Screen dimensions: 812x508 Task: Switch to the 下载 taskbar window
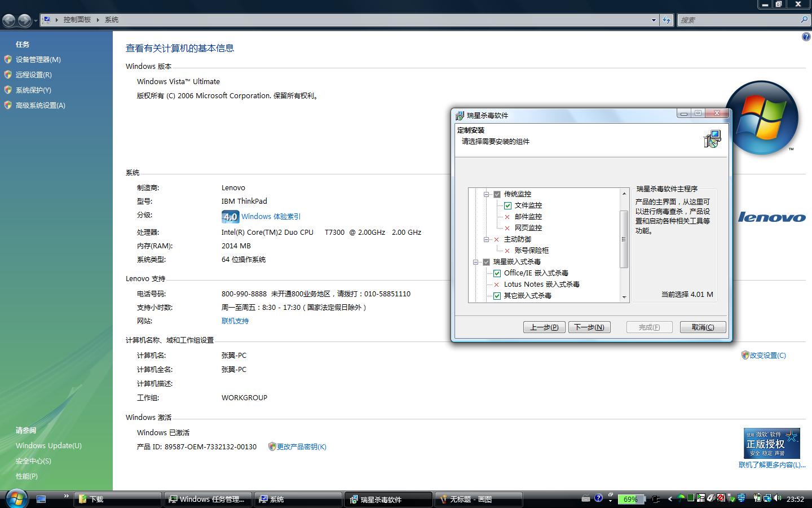click(x=118, y=499)
